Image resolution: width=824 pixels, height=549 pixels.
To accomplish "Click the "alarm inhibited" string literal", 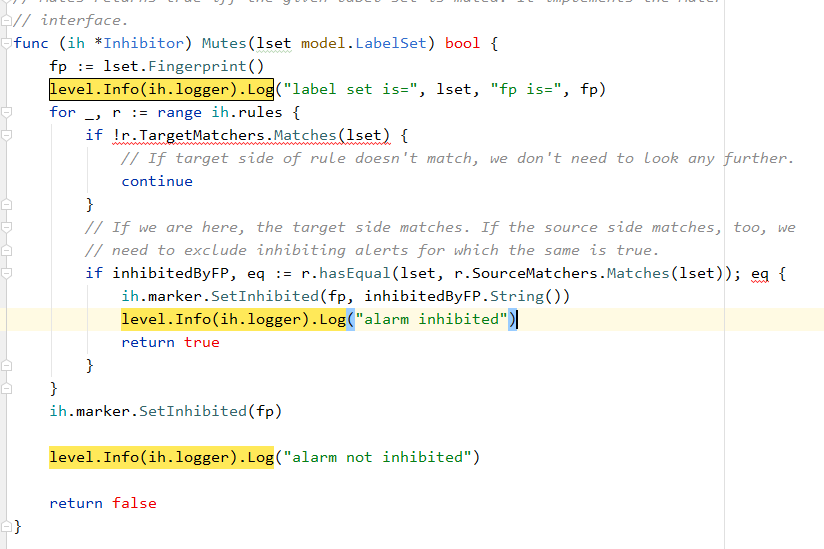I will tap(431, 319).
